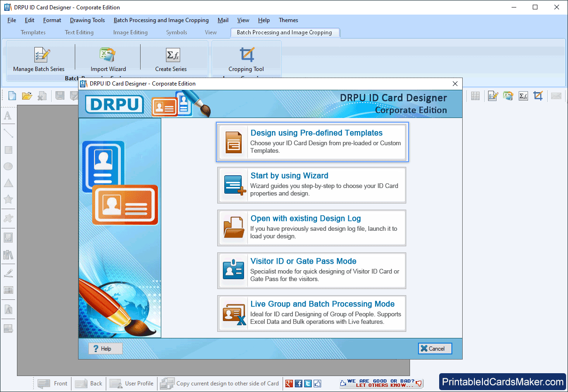Select the barcode tool in sidebar
Screen dimensions: 568x392
[8, 290]
